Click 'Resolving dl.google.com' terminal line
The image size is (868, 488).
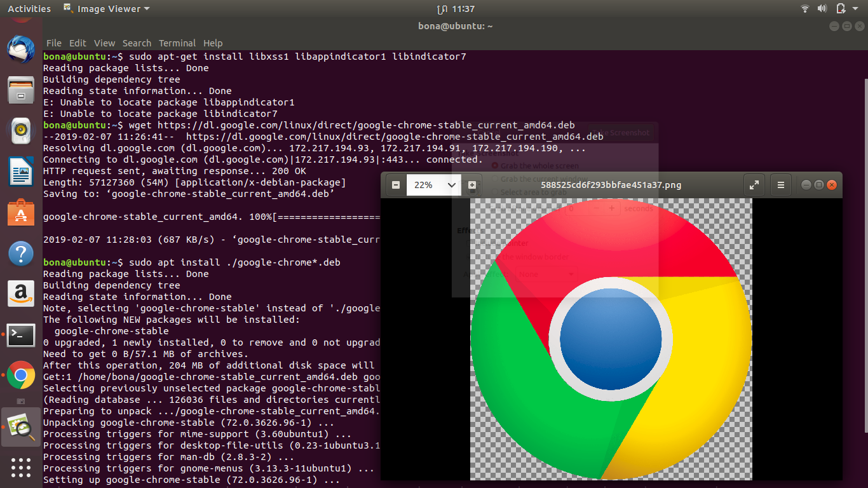coord(315,148)
